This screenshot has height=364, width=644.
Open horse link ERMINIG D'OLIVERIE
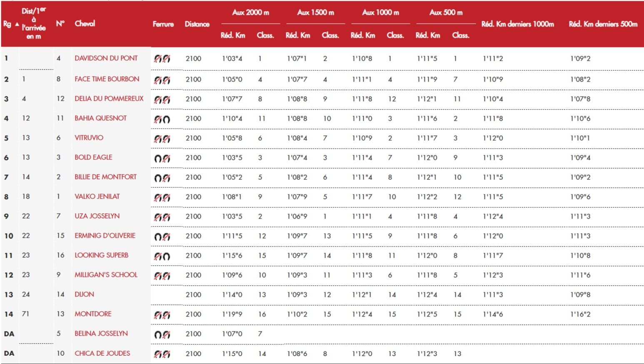(105, 236)
